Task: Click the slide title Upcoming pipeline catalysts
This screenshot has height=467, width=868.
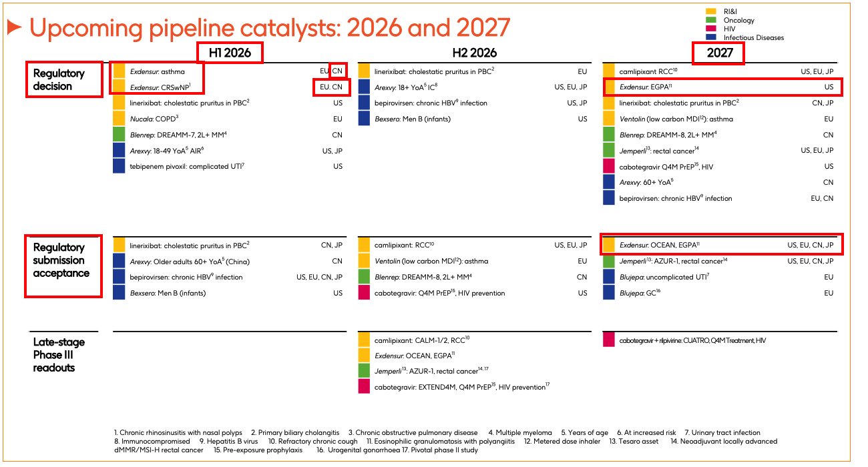Action: 270,27
